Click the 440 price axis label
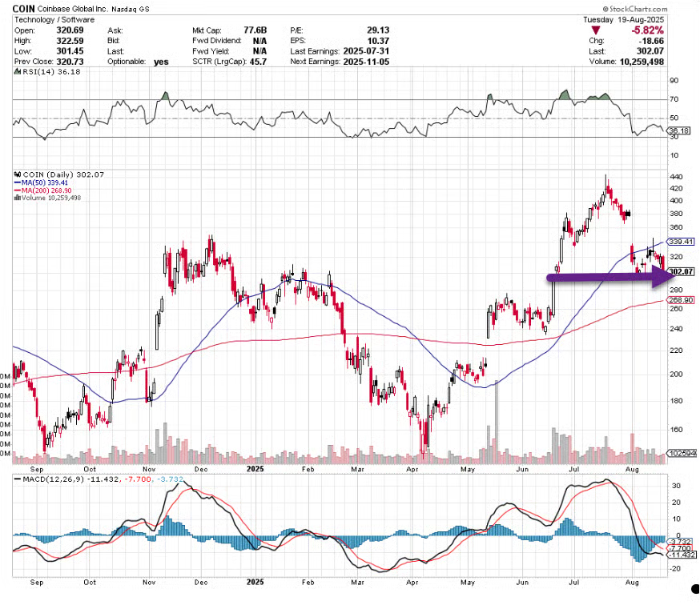This screenshot has width=700, height=605. click(x=676, y=177)
